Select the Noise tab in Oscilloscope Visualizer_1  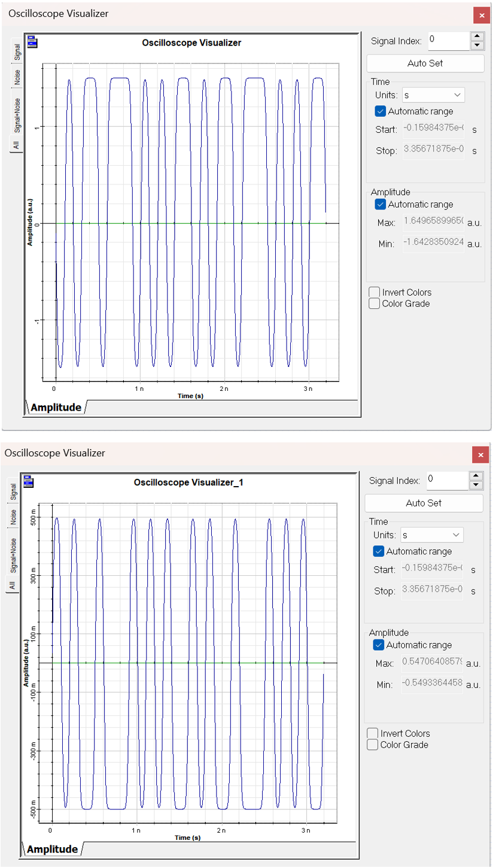[14, 517]
